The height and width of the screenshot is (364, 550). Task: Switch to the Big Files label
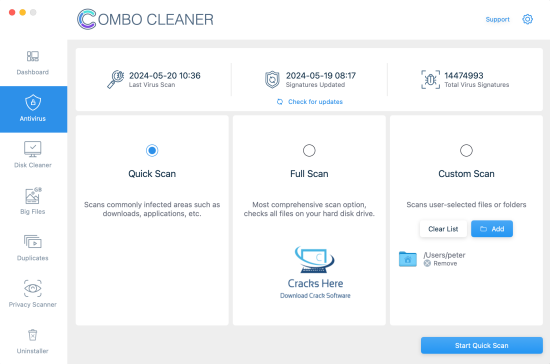point(33,212)
